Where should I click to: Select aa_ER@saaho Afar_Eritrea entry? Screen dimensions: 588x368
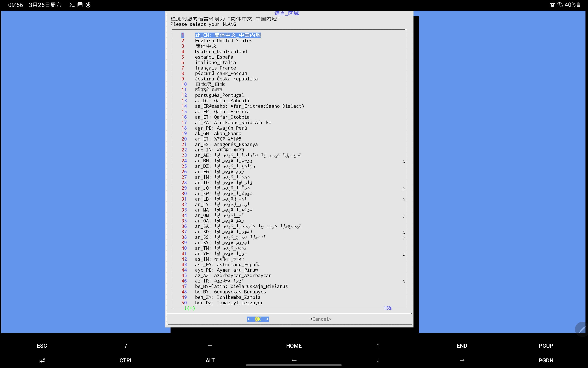pos(250,106)
